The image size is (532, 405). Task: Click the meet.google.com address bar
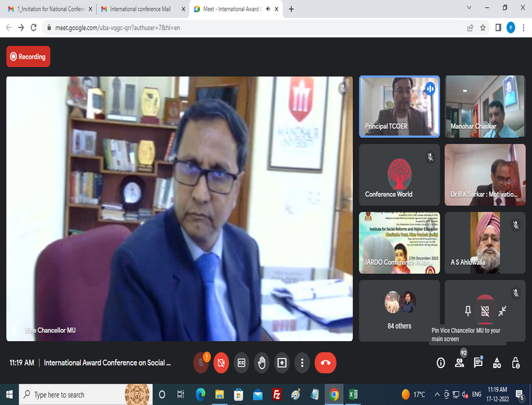(x=254, y=27)
